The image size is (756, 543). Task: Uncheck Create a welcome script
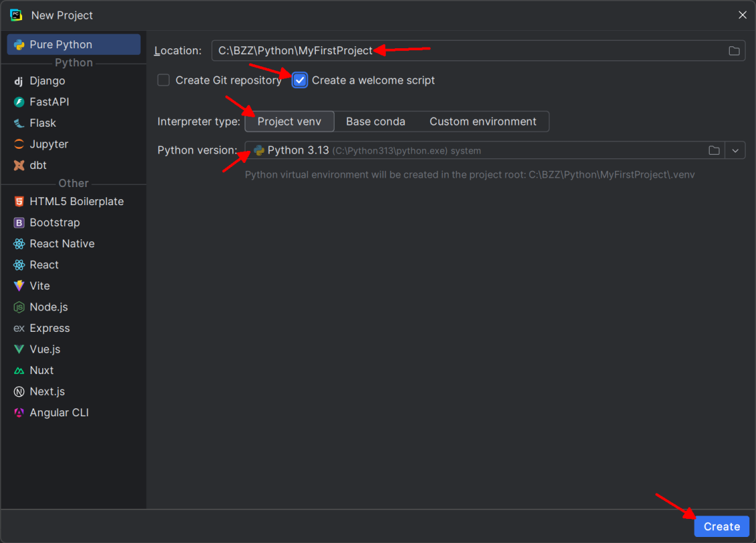pos(300,80)
